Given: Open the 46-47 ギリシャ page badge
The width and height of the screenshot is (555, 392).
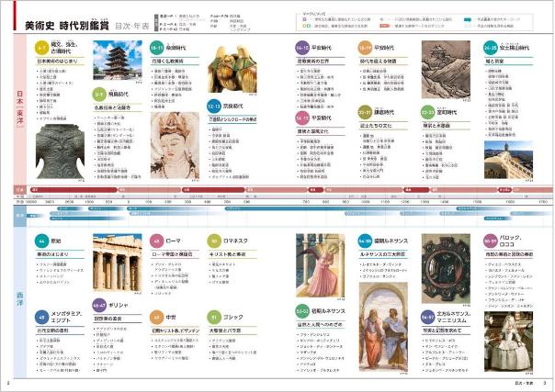Looking at the screenshot, I should [99, 302].
